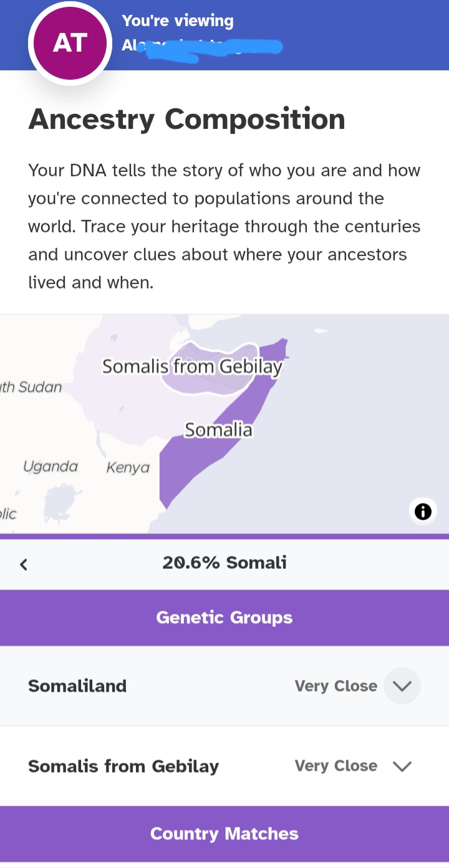The width and height of the screenshot is (449, 868).
Task: Select Somalis from Gebilay in the groups list
Action: [x=123, y=766]
